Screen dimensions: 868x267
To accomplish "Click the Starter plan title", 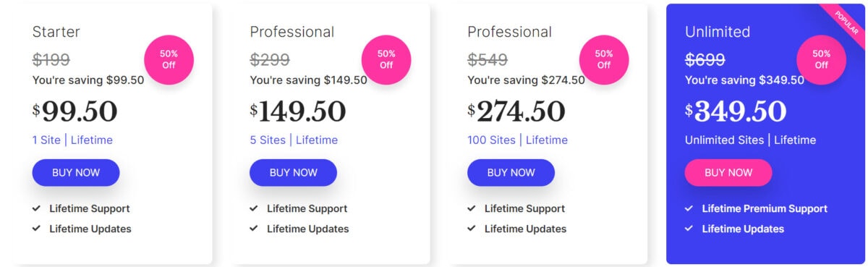I will pos(56,32).
